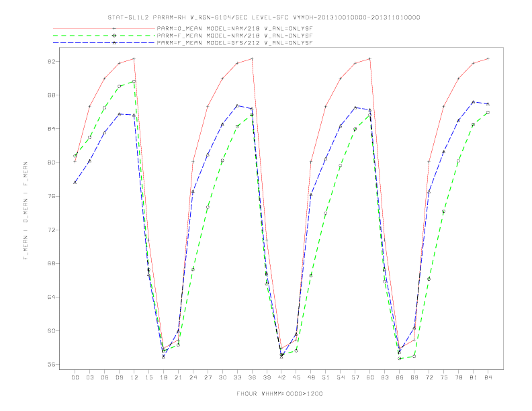Image resolution: width=532 pixels, height=411 pixels.
Task: Click the x-axis tick label 69
Action: pos(414,377)
